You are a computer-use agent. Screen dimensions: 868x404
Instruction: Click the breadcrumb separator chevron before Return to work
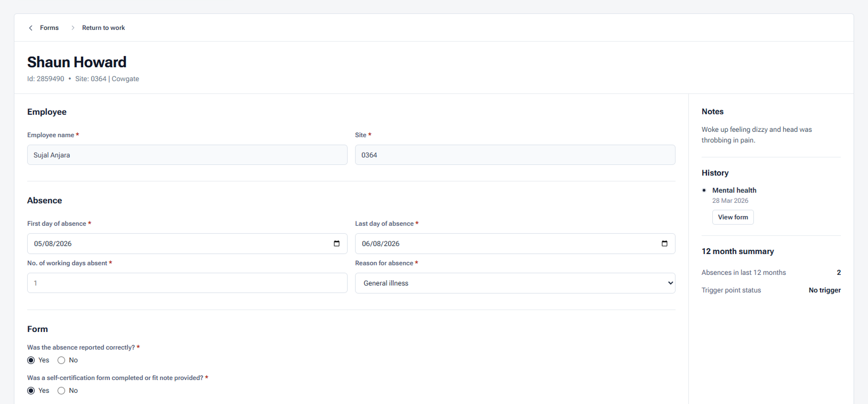click(x=73, y=28)
